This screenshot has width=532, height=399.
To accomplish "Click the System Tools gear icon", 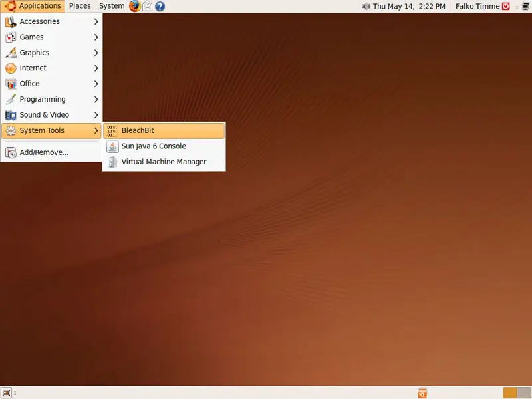I will pyautogui.click(x=11, y=130).
